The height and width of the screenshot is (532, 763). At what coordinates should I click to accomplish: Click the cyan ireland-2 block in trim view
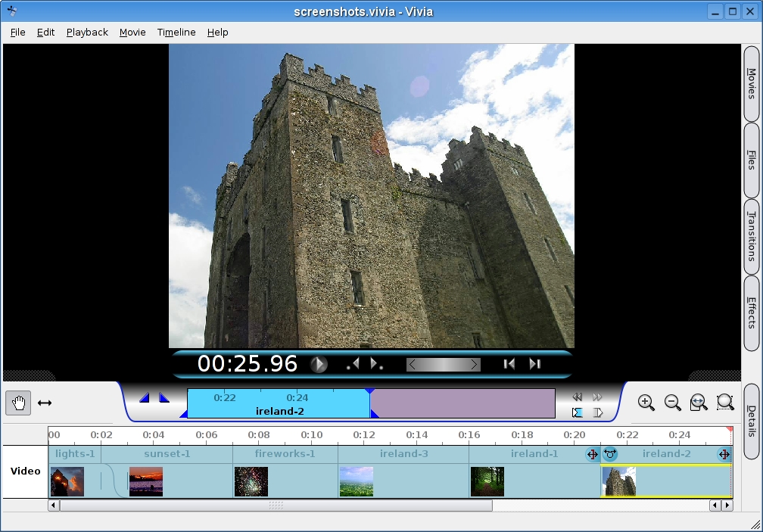pyautogui.click(x=279, y=403)
